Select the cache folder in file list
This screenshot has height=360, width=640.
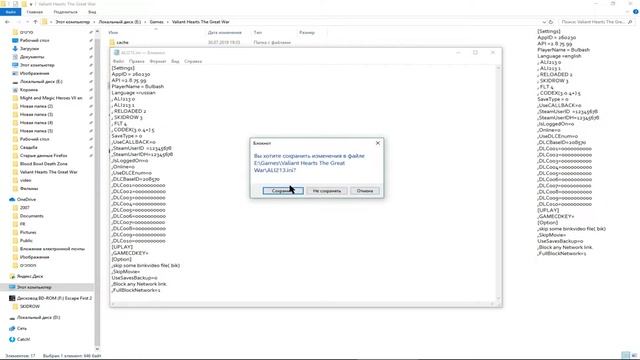122,42
